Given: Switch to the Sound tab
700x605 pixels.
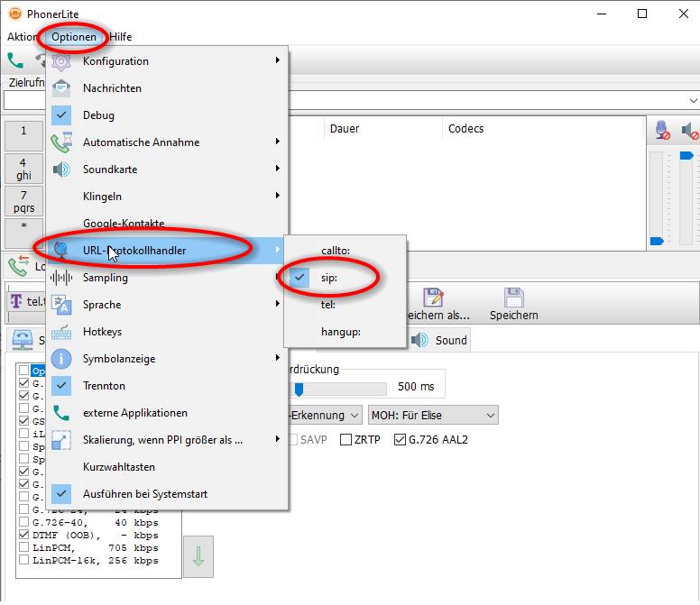Looking at the screenshot, I should [440, 340].
